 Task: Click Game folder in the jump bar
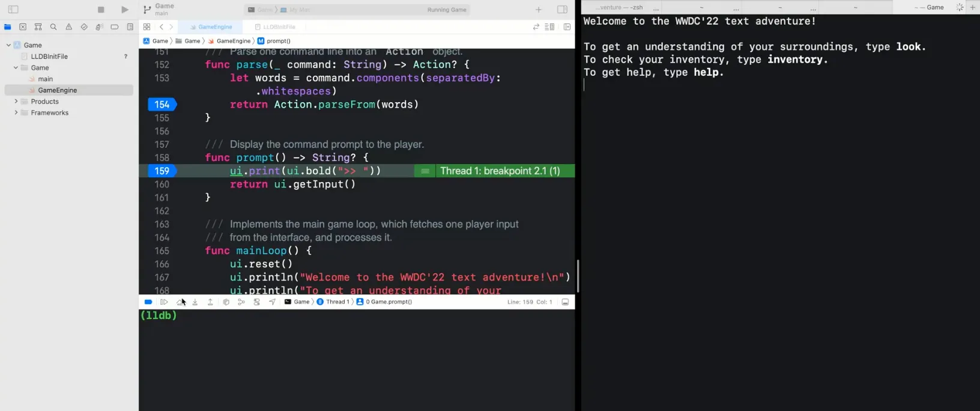(188, 41)
